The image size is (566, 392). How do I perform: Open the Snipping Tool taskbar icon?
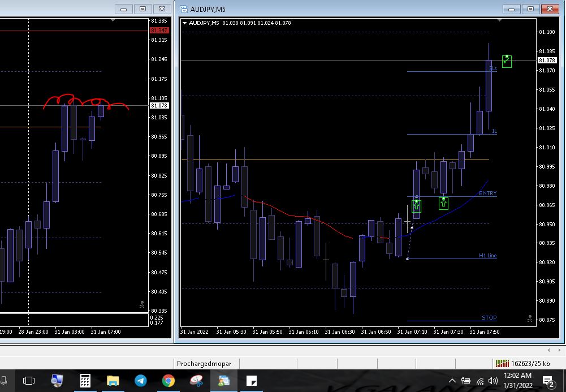click(196, 381)
